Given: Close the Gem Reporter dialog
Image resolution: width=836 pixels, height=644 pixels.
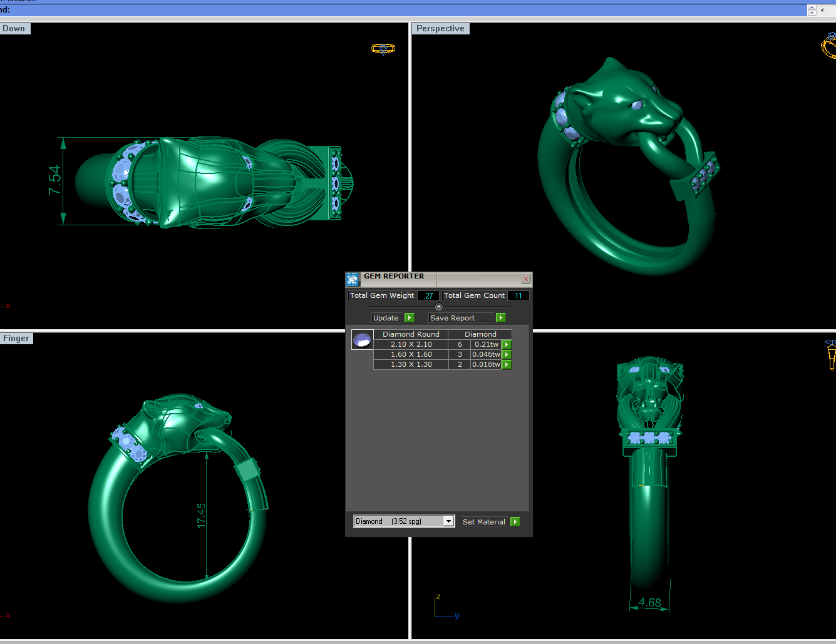Looking at the screenshot, I should point(525,279).
